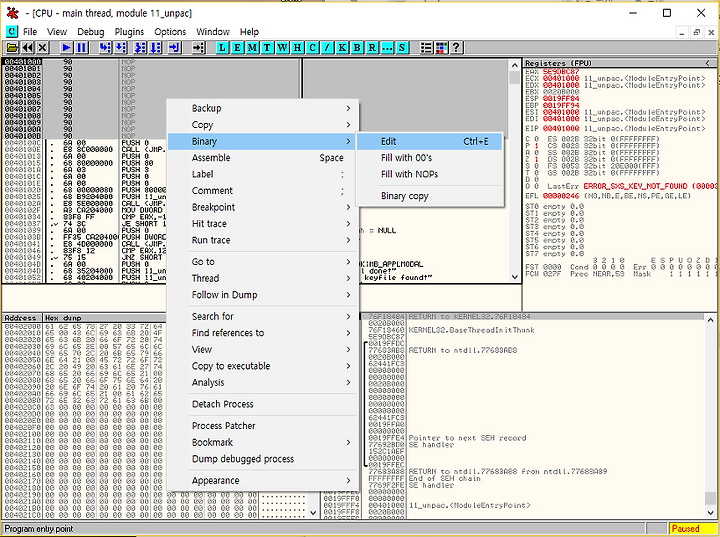Viewport: 720px width, 537px height.
Task: Expand the Backup submenu
Action: pos(263,108)
